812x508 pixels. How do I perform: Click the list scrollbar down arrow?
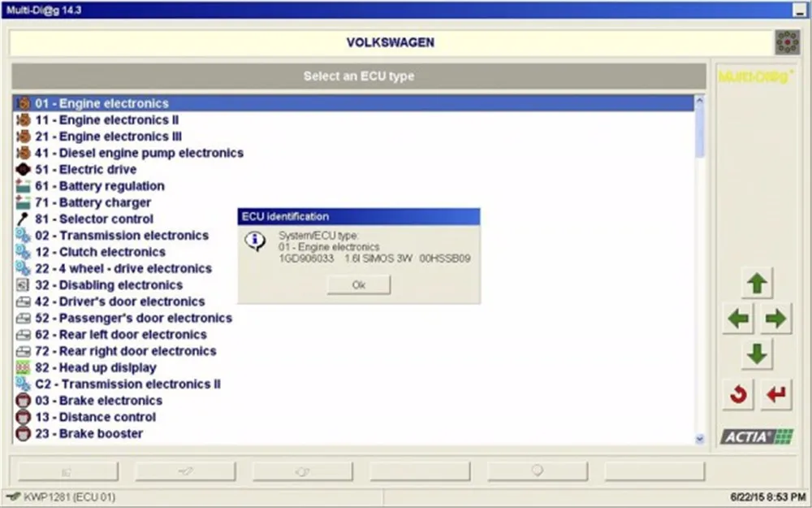click(x=700, y=439)
